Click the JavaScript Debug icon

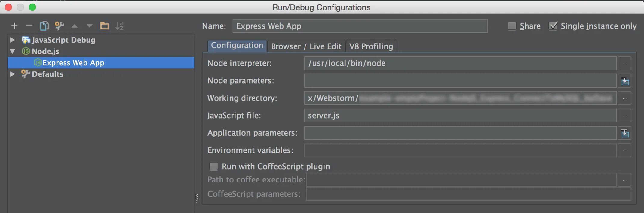pyautogui.click(x=26, y=40)
